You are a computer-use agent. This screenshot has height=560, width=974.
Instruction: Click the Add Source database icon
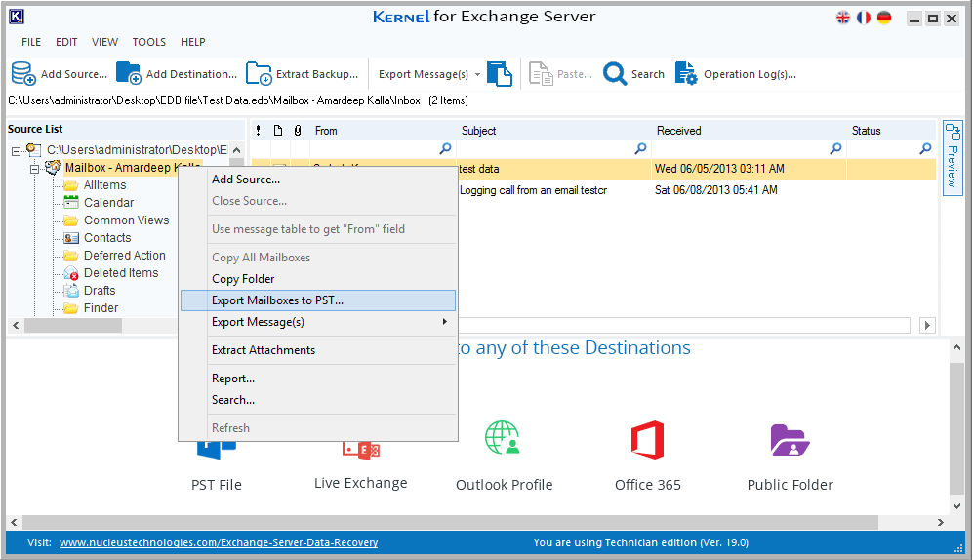point(23,73)
